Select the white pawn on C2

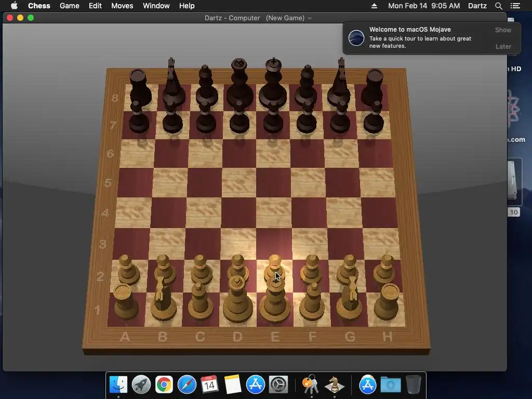tap(202, 270)
